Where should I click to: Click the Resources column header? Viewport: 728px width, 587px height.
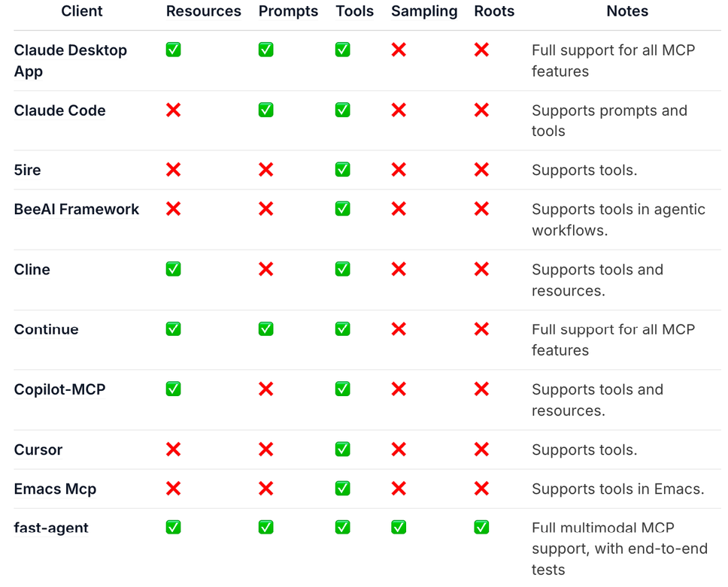203,11
